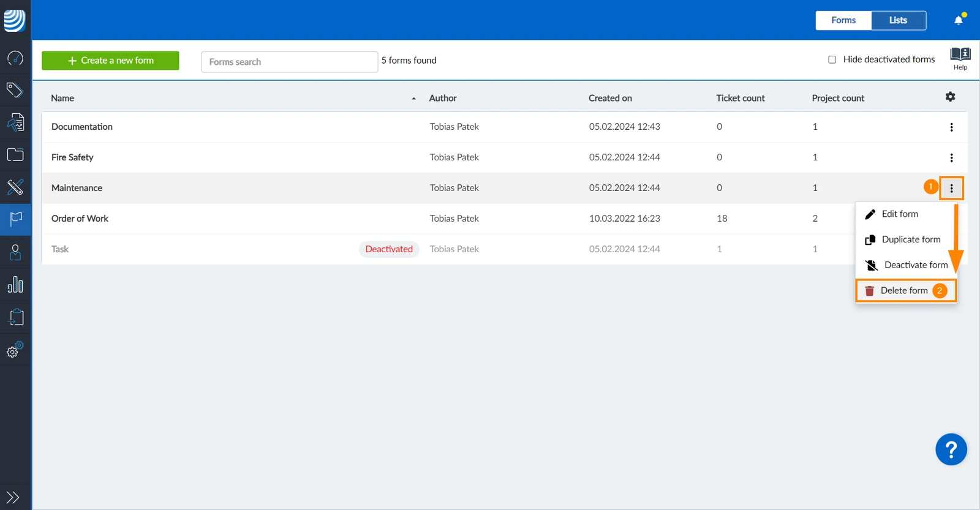The image size is (980, 510).
Task: Sort by the Created on column header
Action: coord(610,98)
